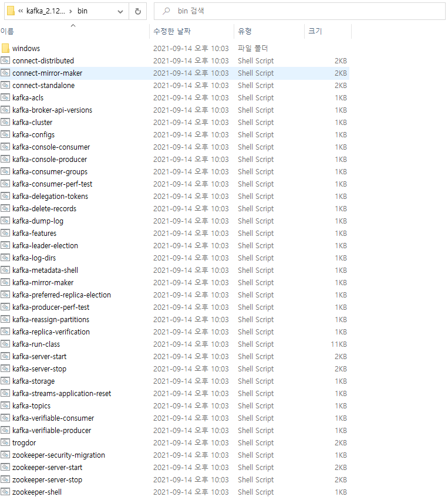This screenshot has width=448, height=497.
Task: Click the windows folder icon
Action: point(5,49)
